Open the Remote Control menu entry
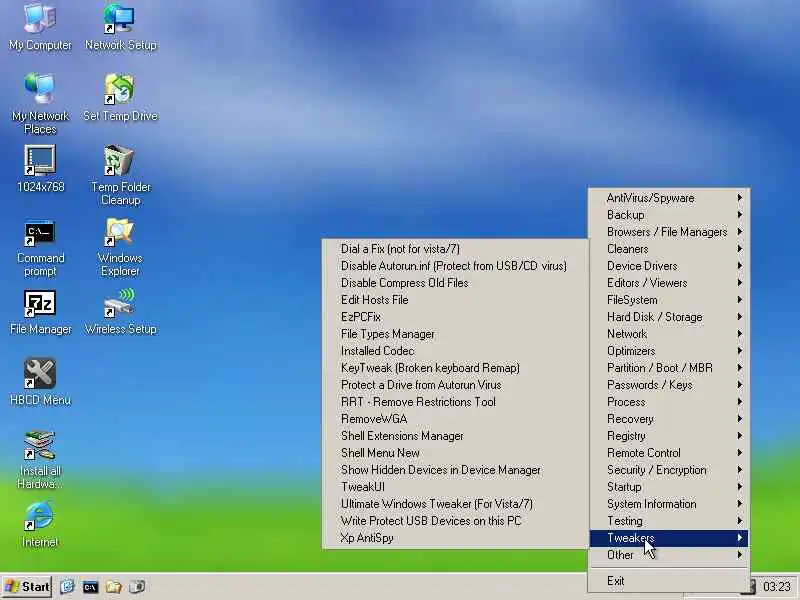The width and height of the screenshot is (800, 600). pos(669,453)
